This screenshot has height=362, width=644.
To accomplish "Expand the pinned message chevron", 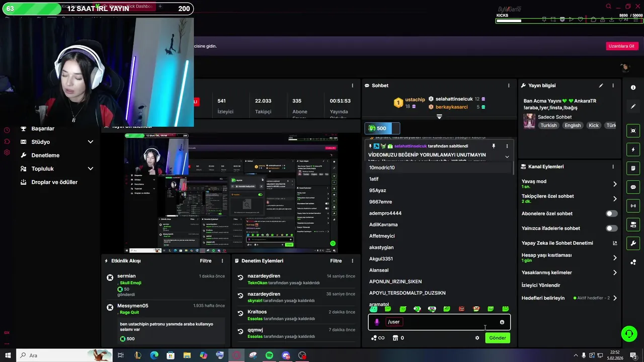I will (x=507, y=157).
